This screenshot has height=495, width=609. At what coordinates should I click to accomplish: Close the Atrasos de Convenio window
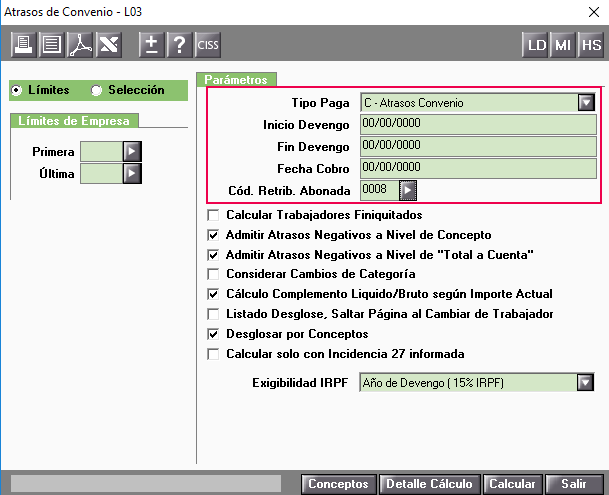(x=593, y=12)
